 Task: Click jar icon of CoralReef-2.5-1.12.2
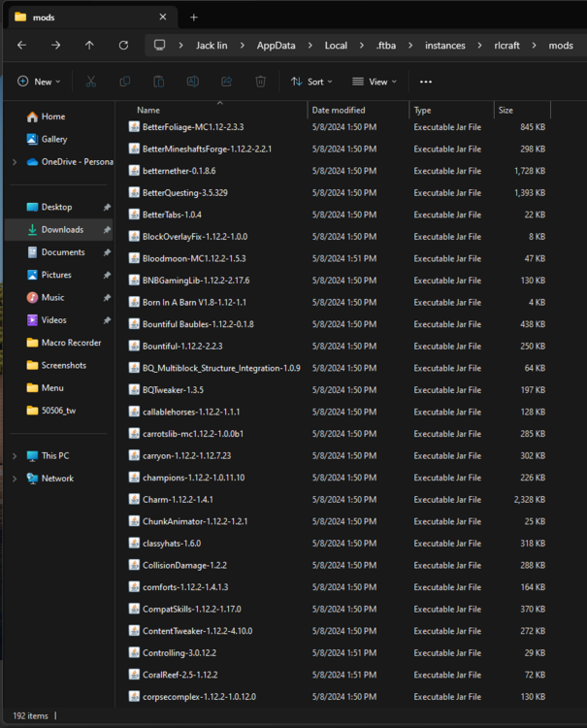click(134, 675)
